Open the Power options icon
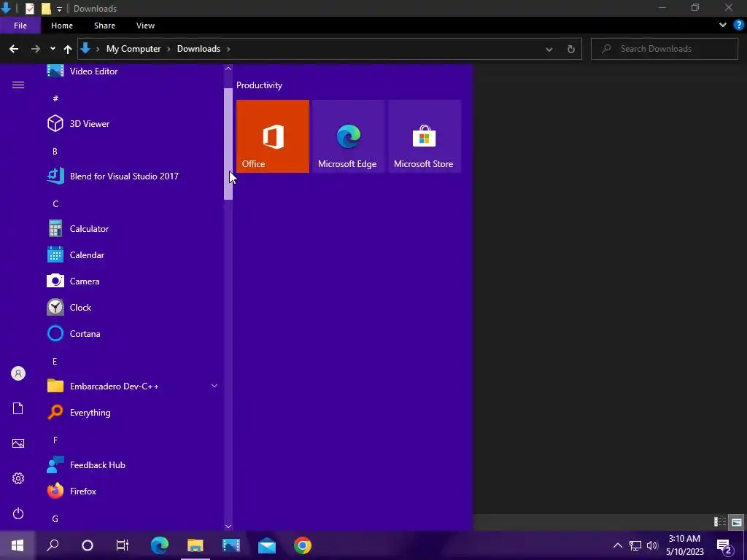This screenshot has height=560, width=747. (x=18, y=513)
